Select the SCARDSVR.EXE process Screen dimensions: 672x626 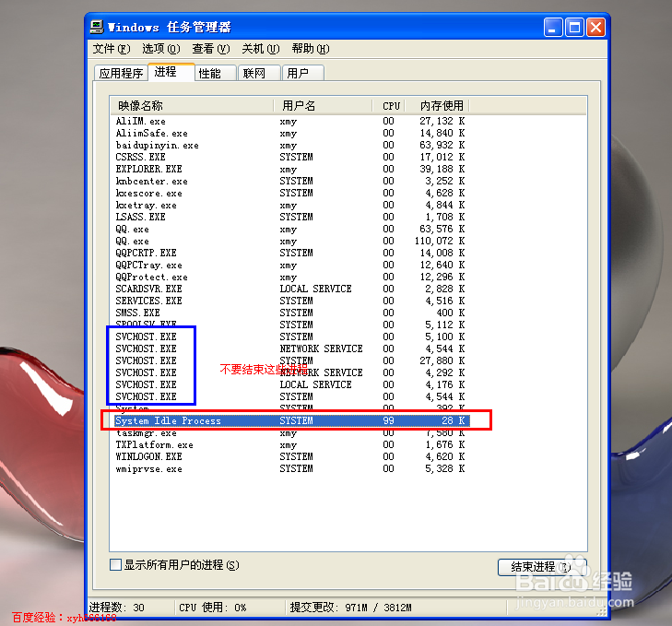(290, 289)
